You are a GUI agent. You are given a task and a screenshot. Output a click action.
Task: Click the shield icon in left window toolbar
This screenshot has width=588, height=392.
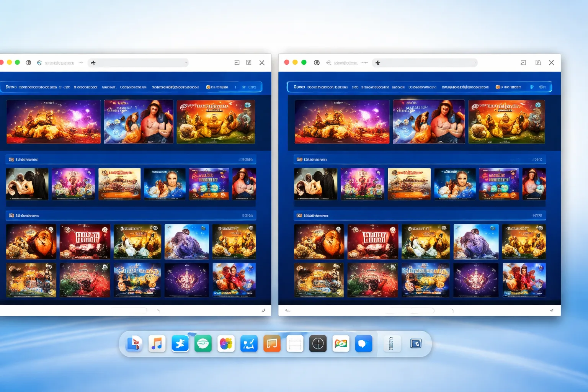pyautogui.click(x=28, y=62)
